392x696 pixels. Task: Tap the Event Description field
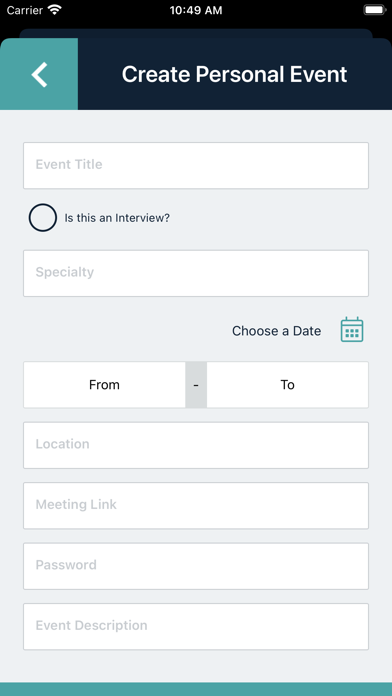[196, 626]
